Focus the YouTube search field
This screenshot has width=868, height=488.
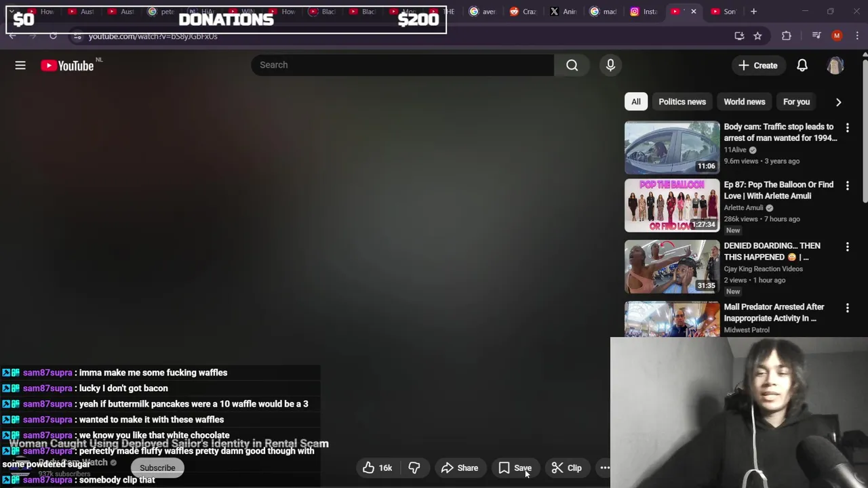(x=403, y=65)
